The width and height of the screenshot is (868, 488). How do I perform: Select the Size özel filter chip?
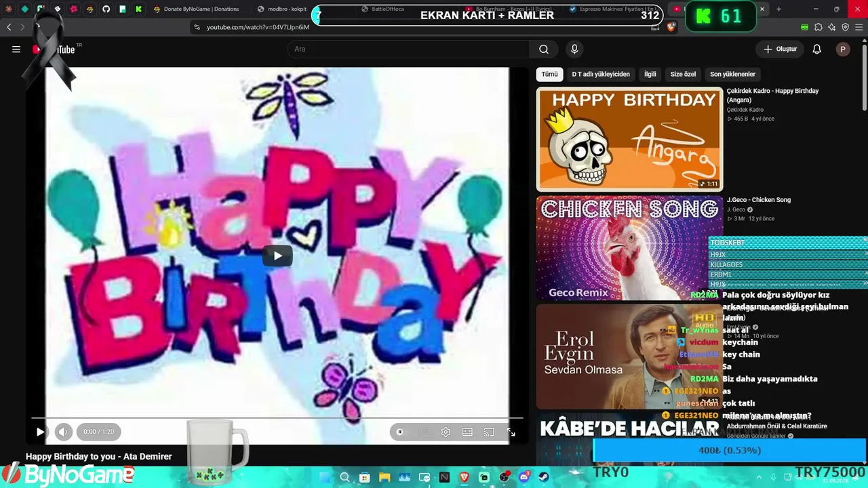click(683, 74)
